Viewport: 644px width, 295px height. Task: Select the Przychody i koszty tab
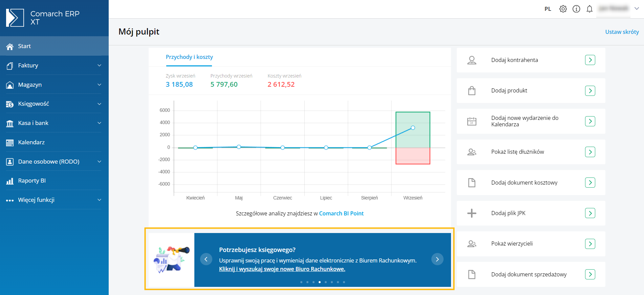[189, 57]
